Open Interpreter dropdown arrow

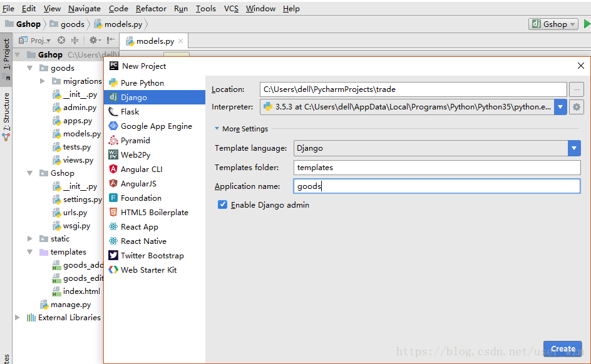560,107
